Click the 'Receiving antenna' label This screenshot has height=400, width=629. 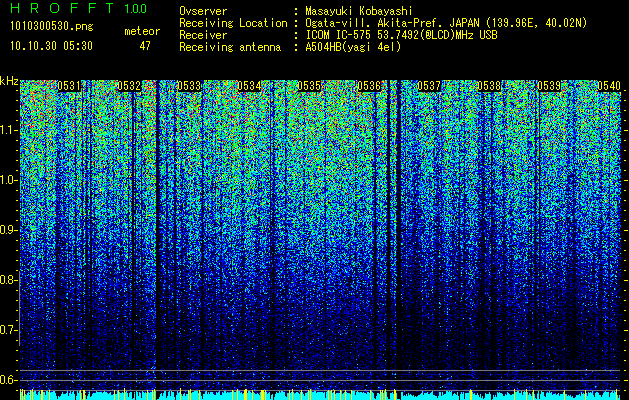pyautogui.click(x=230, y=47)
